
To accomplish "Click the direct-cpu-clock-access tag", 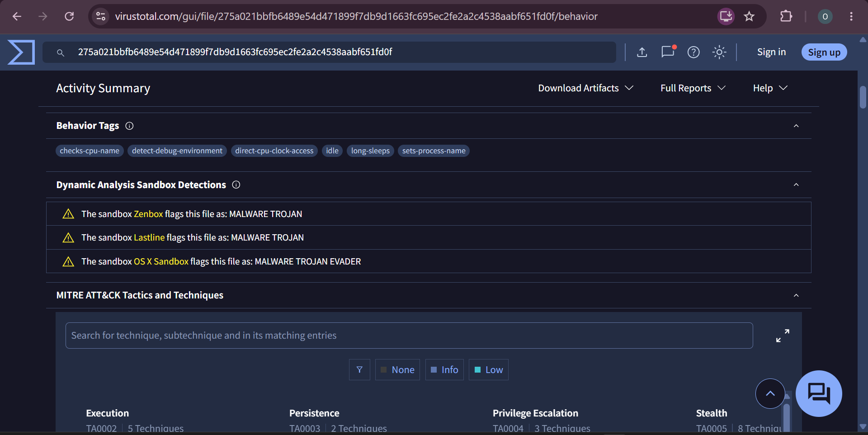I will click(x=274, y=151).
